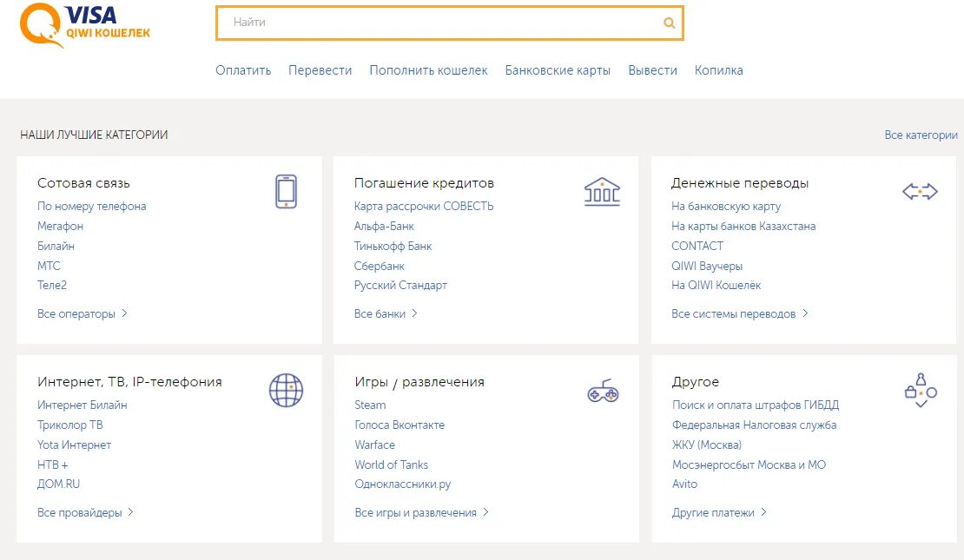The width and height of the screenshot is (964, 560).
Task: Select Yota Интернет
Action: click(74, 445)
